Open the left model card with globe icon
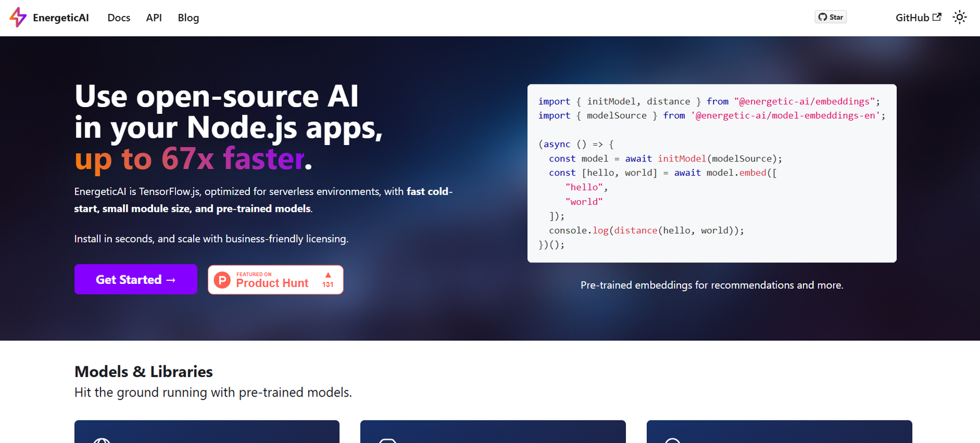The image size is (980, 443). (x=206, y=432)
